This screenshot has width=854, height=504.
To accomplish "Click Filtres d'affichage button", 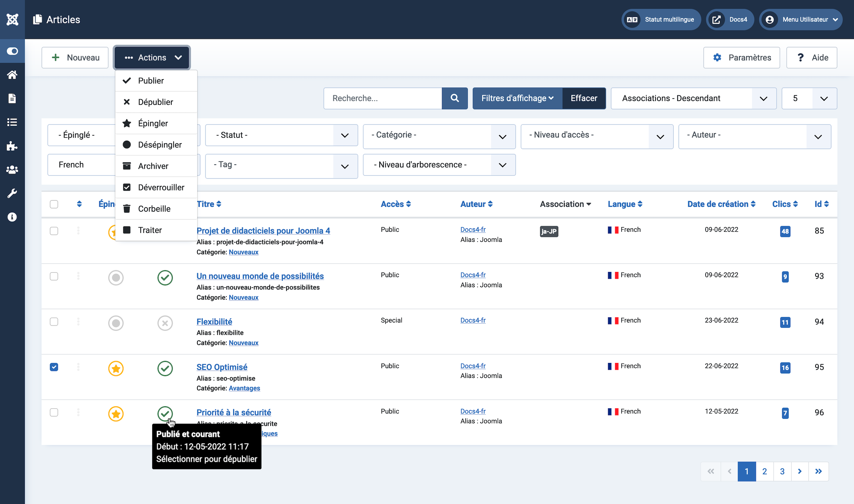I will (x=518, y=99).
